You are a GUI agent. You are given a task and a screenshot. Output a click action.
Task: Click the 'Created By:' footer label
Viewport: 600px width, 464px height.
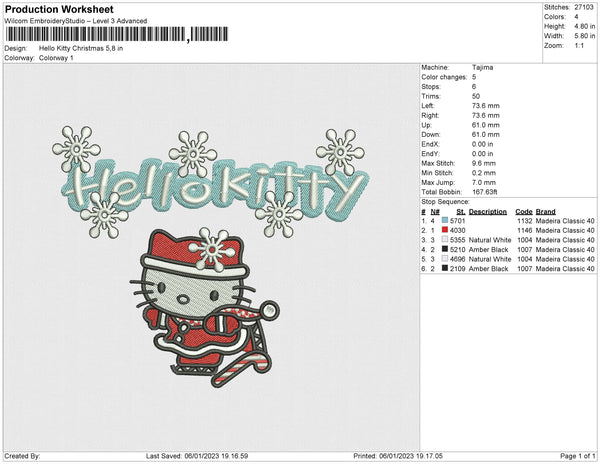pos(22,456)
